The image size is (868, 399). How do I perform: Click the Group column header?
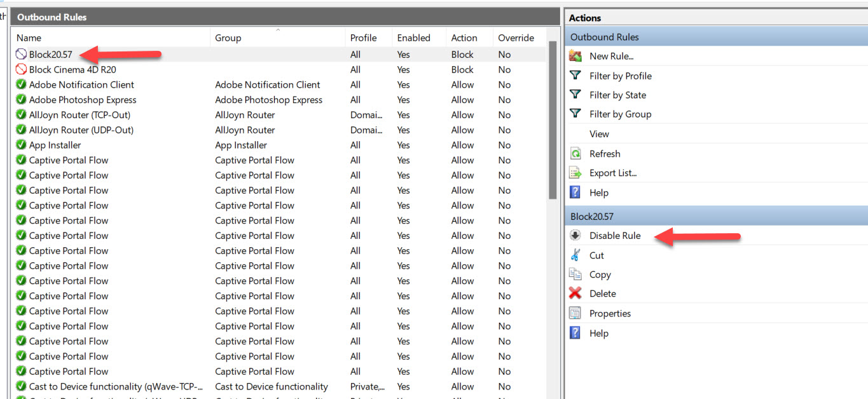pos(228,38)
